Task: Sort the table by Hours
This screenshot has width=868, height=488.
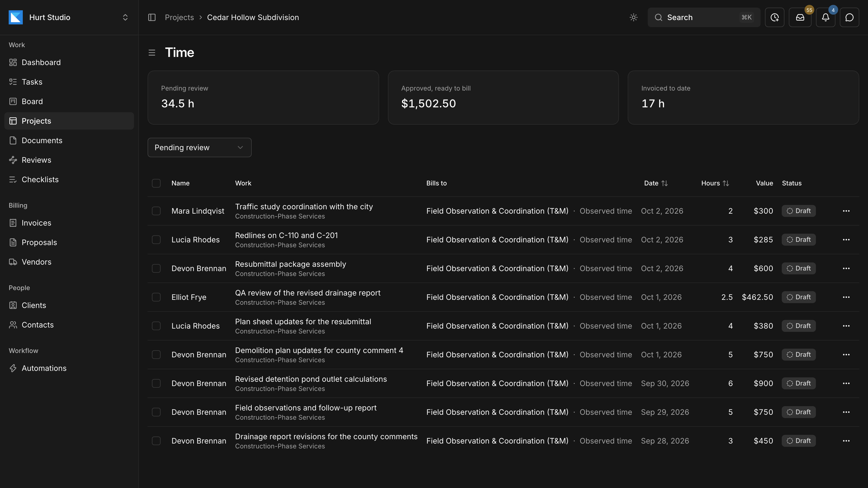Action: (715, 183)
